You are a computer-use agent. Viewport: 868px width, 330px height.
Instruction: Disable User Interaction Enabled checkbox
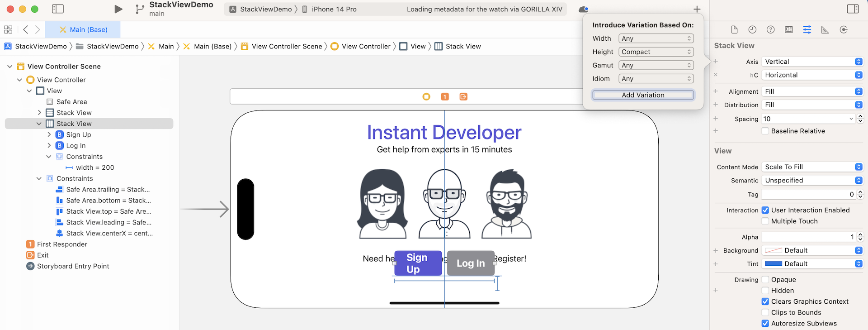click(765, 210)
